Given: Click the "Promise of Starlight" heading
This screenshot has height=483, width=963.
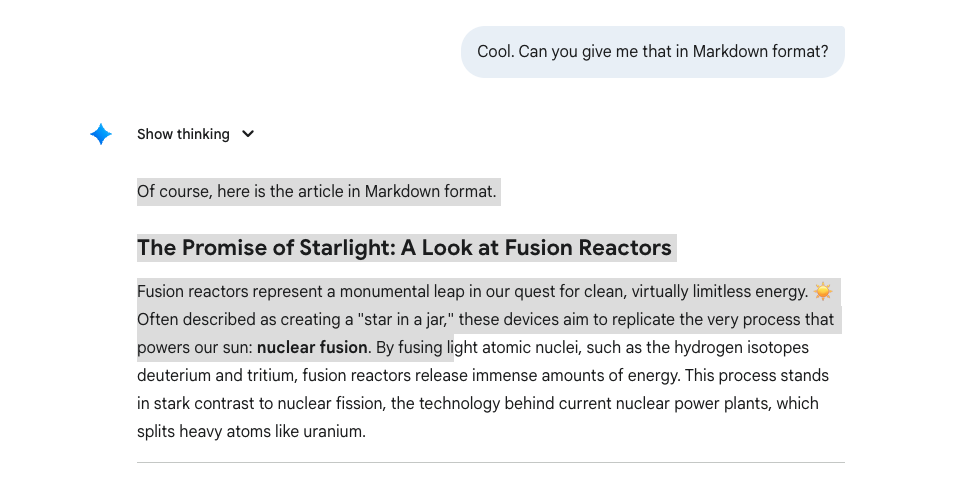Looking at the screenshot, I should pyautogui.click(x=404, y=248).
